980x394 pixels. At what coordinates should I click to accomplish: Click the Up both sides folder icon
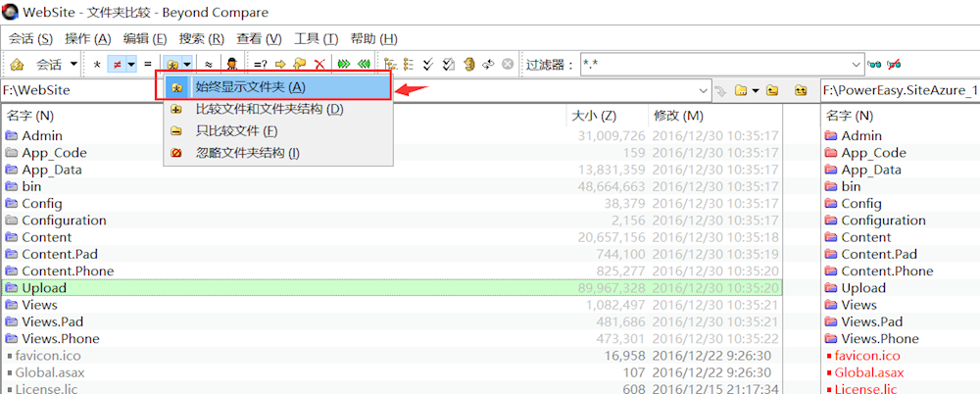[x=801, y=91]
